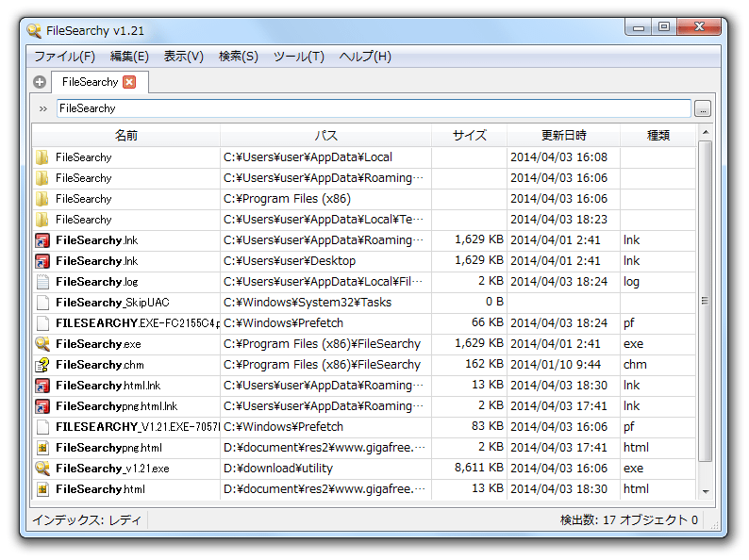The width and height of the screenshot is (749, 560).
Task: Select file name FileSearchy.chm
Action: 100,365
